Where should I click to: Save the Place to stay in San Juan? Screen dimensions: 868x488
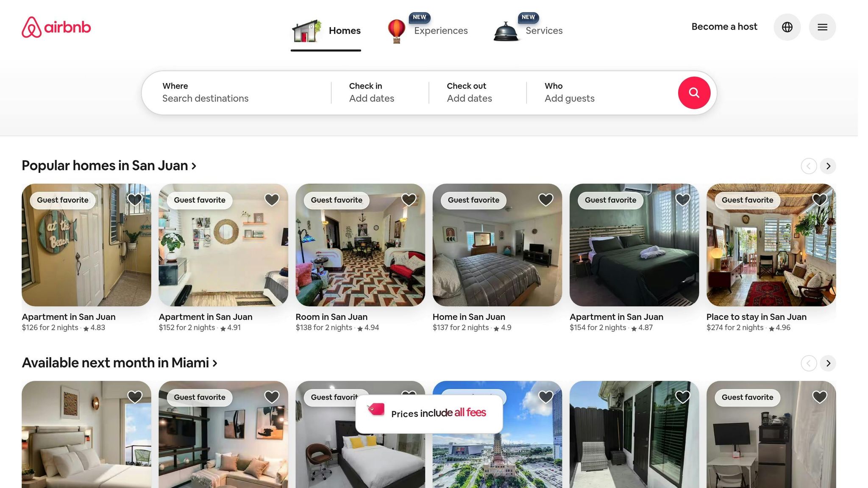[819, 199]
